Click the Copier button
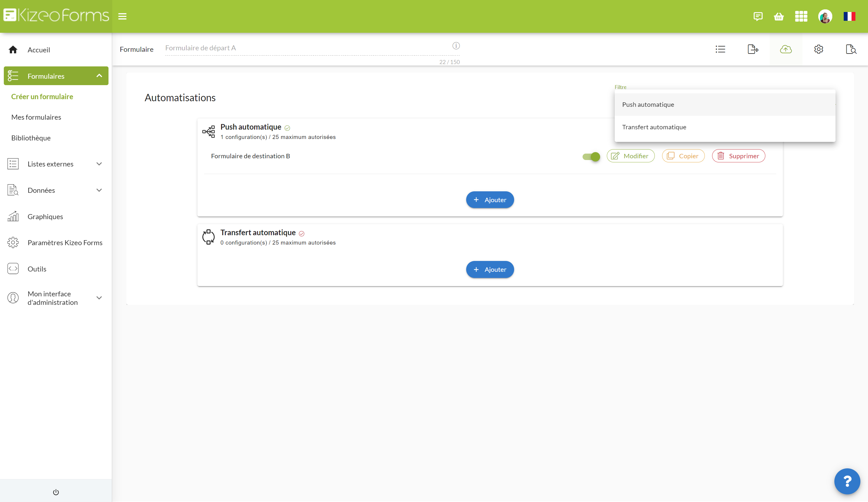 coord(683,156)
